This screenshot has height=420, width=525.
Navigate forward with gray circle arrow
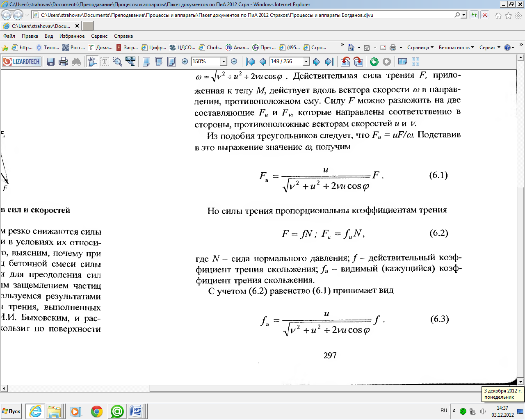coord(387,62)
